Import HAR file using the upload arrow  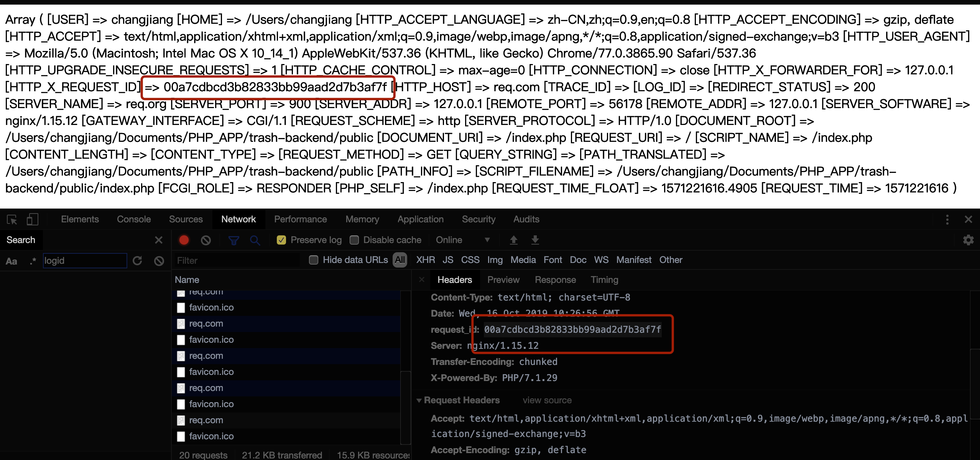tap(513, 240)
